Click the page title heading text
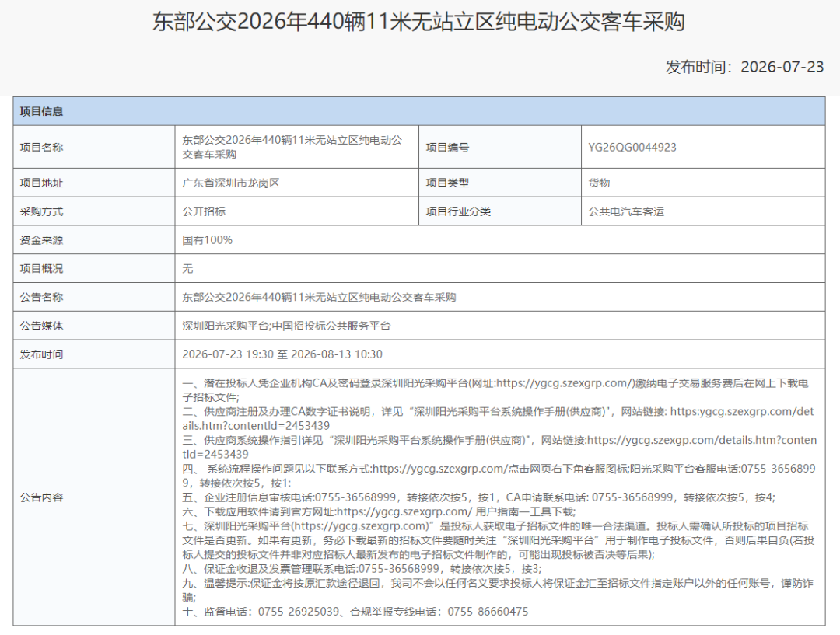This screenshot has width=840, height=635. tap(419, 22)
